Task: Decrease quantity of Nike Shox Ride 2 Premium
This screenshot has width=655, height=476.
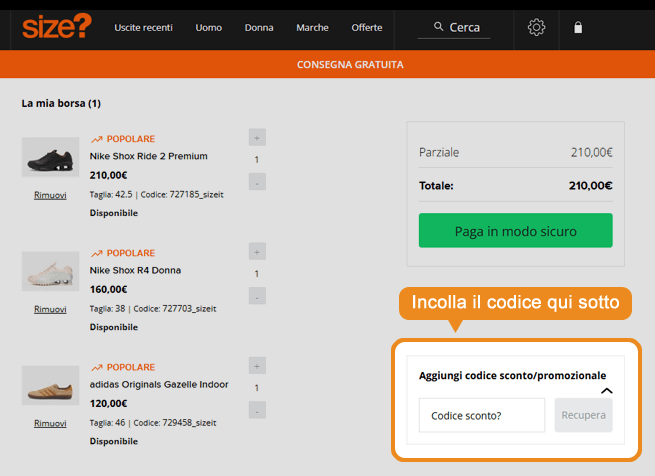Action: (x=257, y=182)
